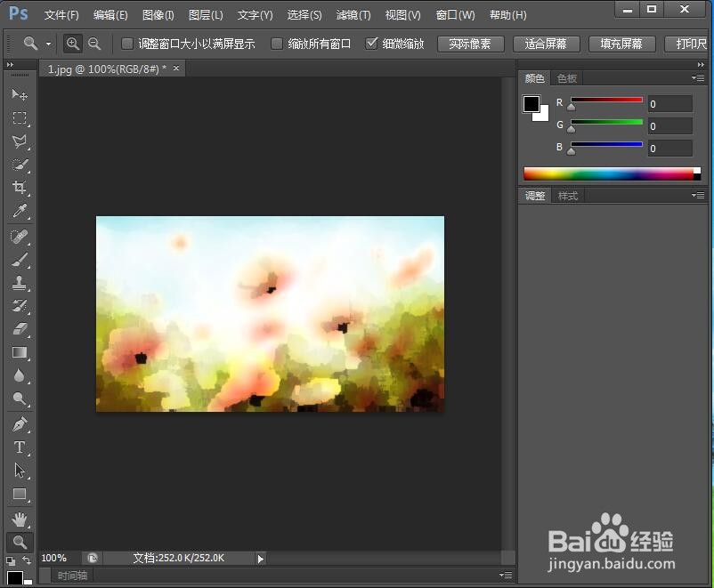Select the Path Selection tool
Viewport: 714px width, 588px height.
coord(19,471)
